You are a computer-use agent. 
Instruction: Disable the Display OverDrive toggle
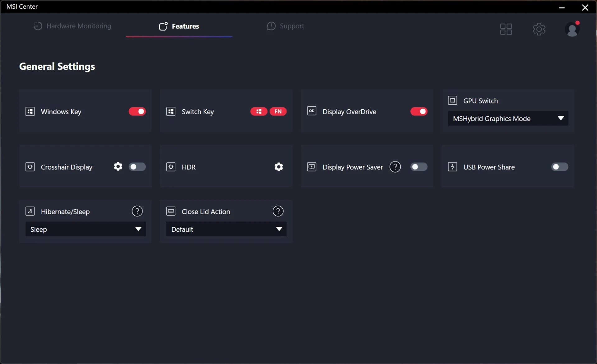tap(419, 111)
